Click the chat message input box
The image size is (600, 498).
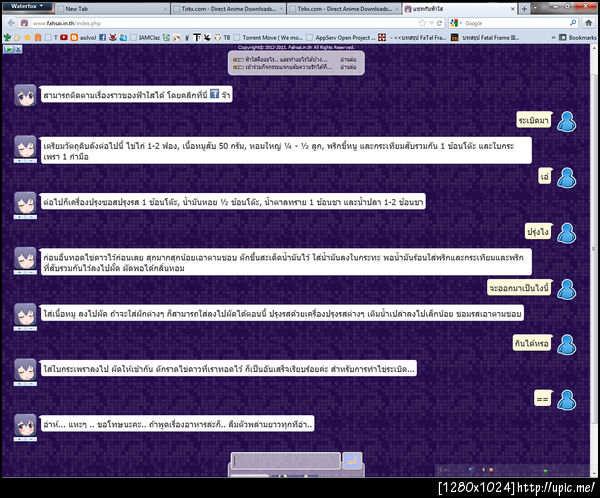click(286, 460)
